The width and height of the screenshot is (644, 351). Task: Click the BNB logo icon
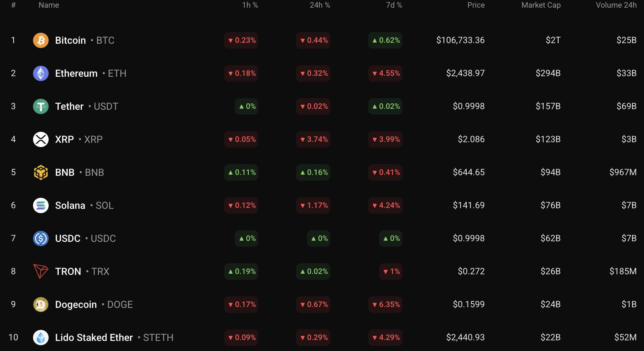[x=41, y=172]
